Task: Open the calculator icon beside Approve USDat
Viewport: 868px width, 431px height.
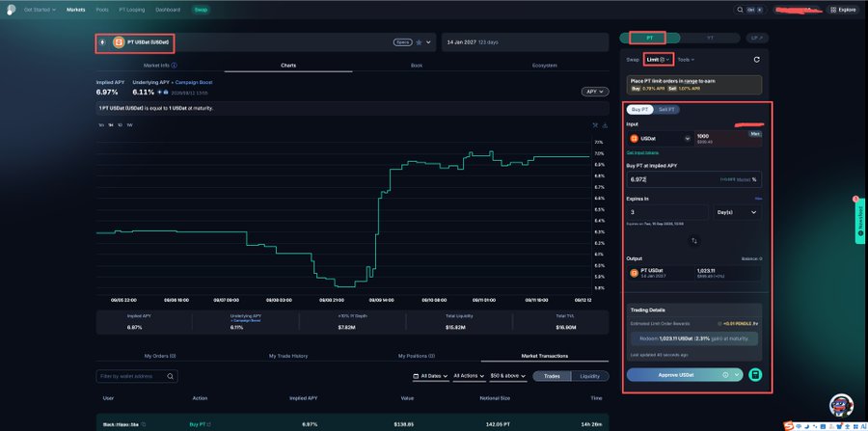Action: point(755,374)
